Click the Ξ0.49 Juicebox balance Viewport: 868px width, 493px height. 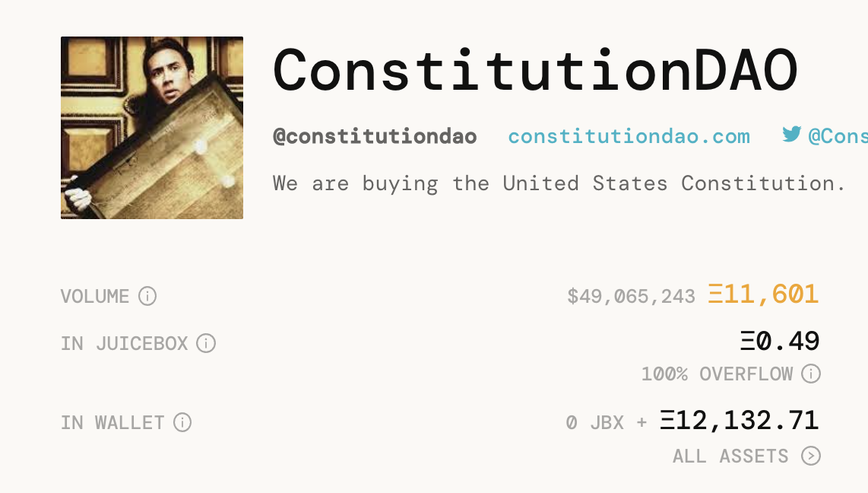click(780, 342)
